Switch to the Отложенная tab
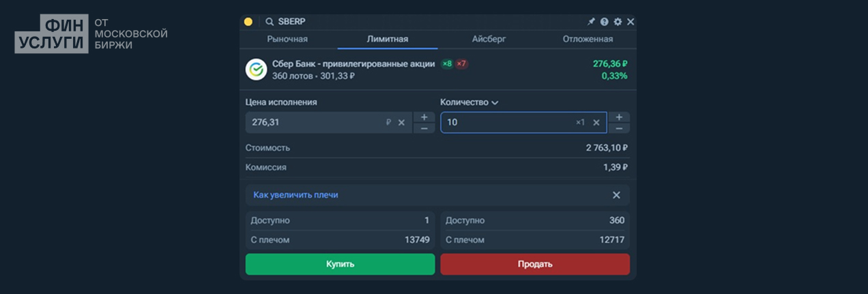 pyautogui.click(x=588, y=39)
